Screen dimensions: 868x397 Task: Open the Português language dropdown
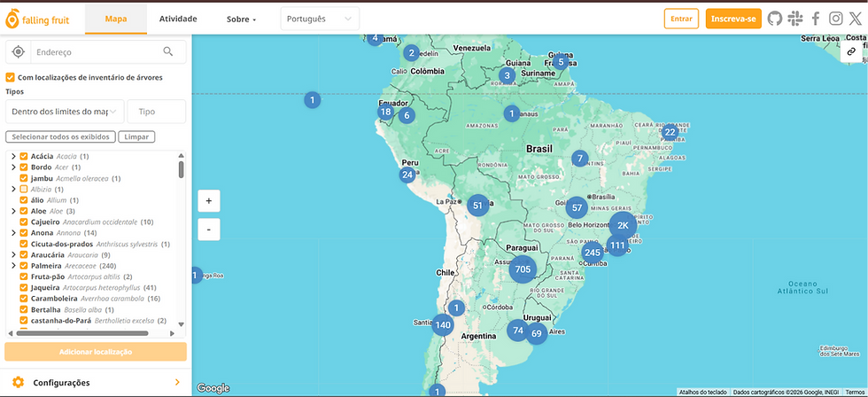click(320, 19)
